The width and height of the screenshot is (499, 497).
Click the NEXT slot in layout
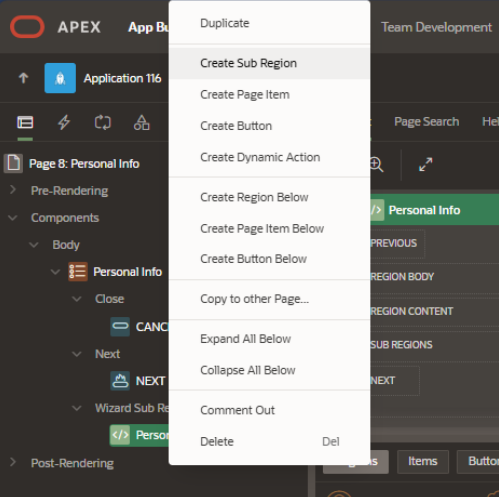(394, 381)
